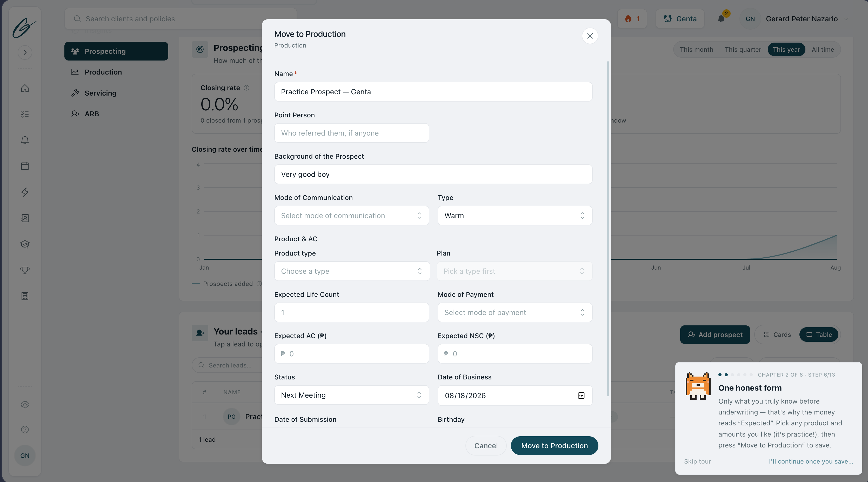Screen dimensions: 868x482
Task: Click the Search leads field
Action: [228, 365]
